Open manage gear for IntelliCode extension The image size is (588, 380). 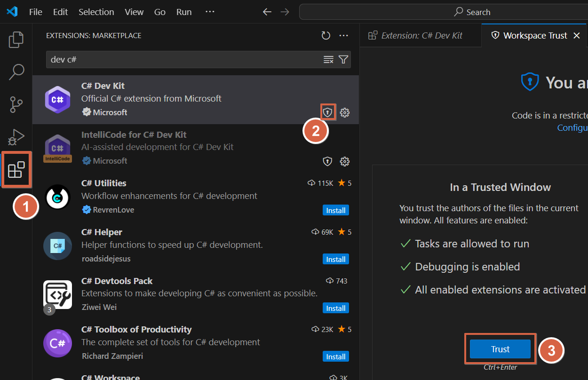[345, 161]
